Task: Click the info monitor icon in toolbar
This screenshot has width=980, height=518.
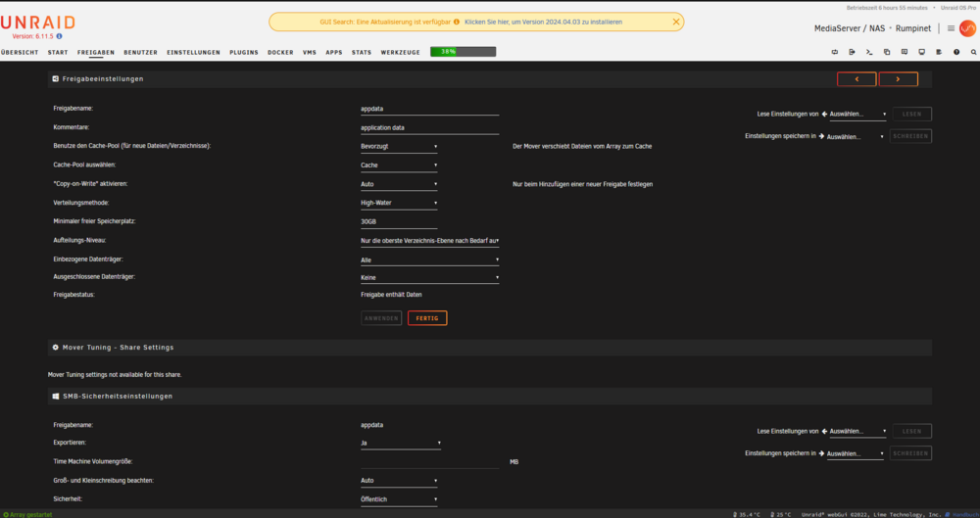Action: (x=921, y=52)
